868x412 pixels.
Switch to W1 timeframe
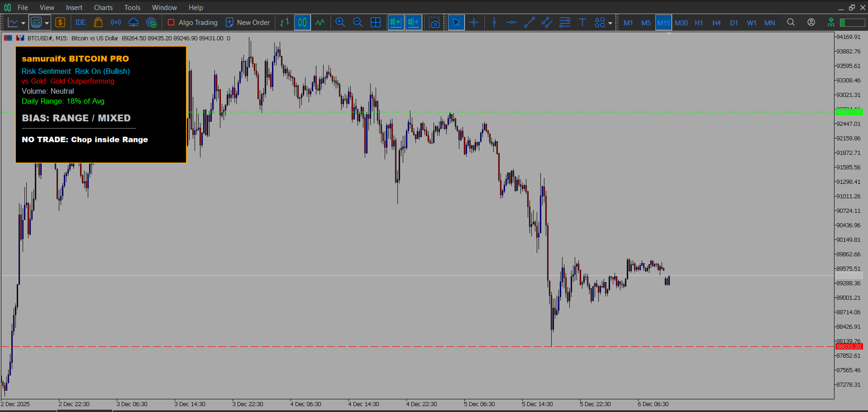tap(752, 23)
